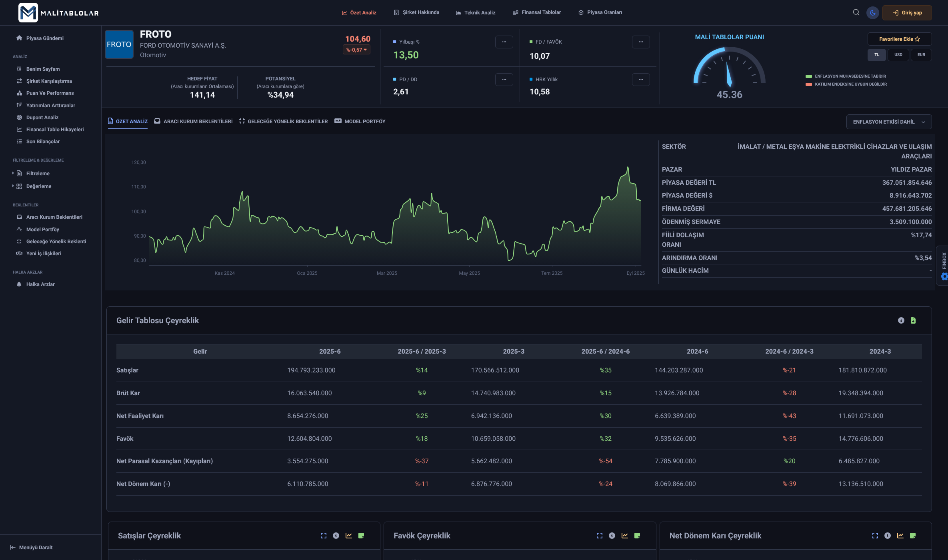Open info icon on Net Dönem Karı Çeyreklik

(x=888, y=536)
